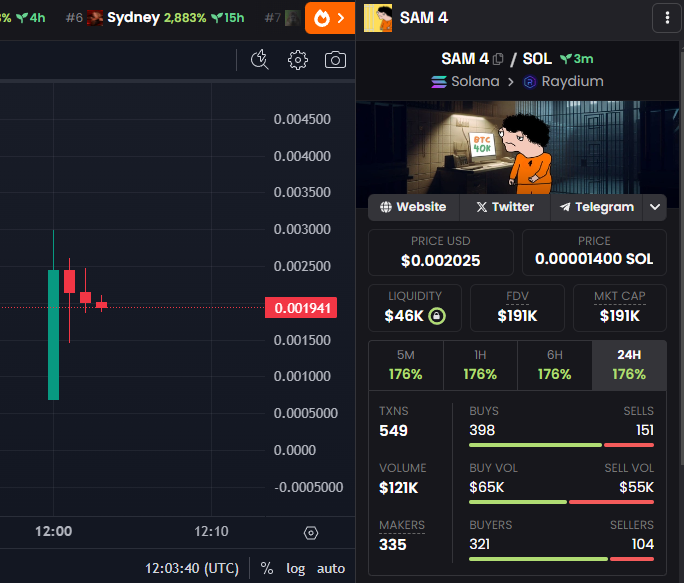The width and height of the screenshot is (684, 583).
Task: Click the SAM 4 pair title
Action: (x=465, y=59)
